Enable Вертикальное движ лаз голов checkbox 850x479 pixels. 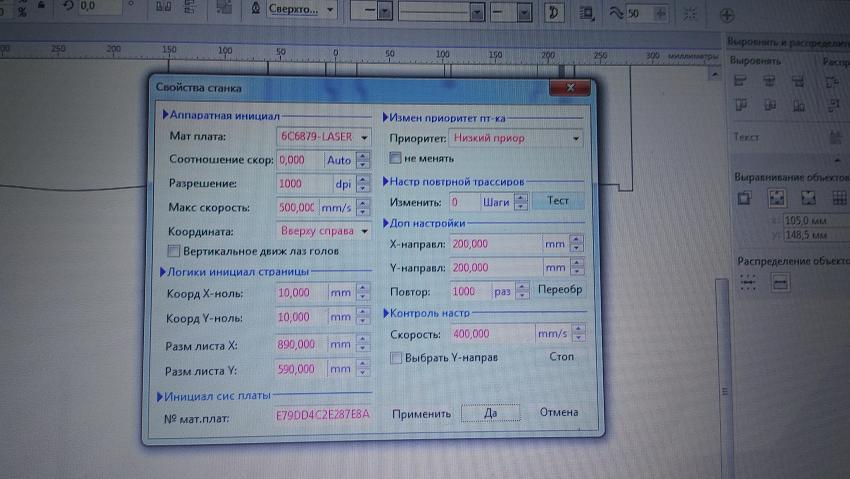[174, 251]
